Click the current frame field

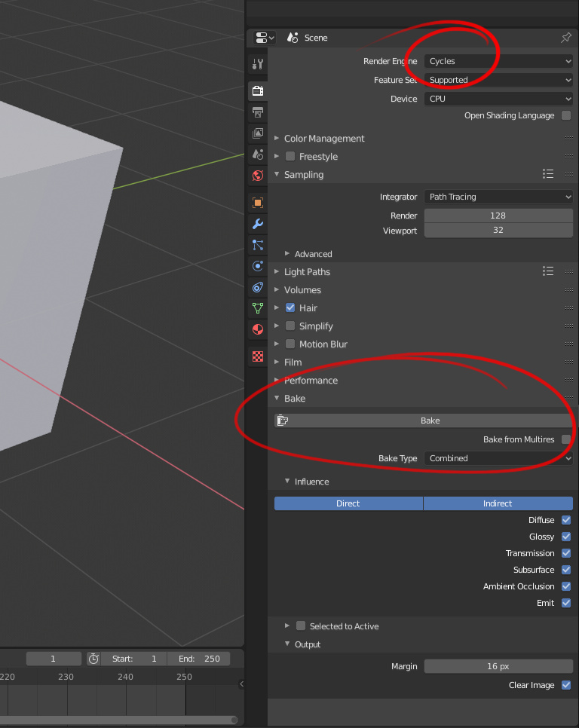pyautogui.click(x=54, y=659)
